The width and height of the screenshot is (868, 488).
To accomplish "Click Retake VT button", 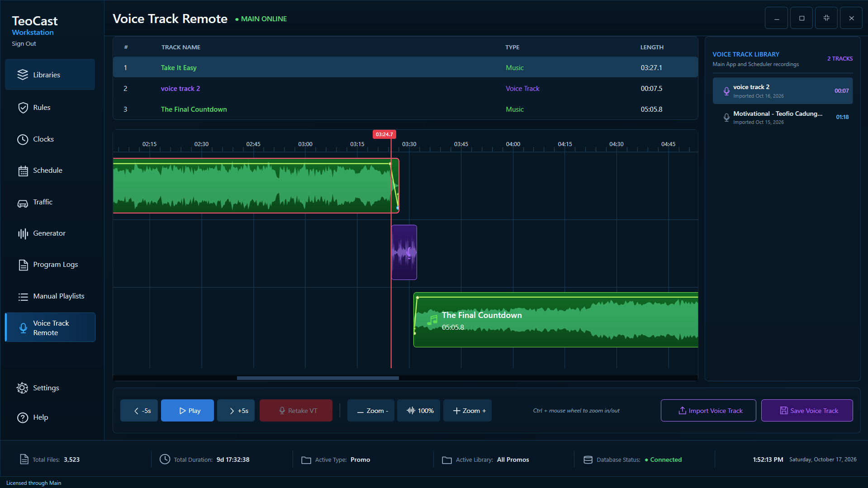I will (296, 411).
